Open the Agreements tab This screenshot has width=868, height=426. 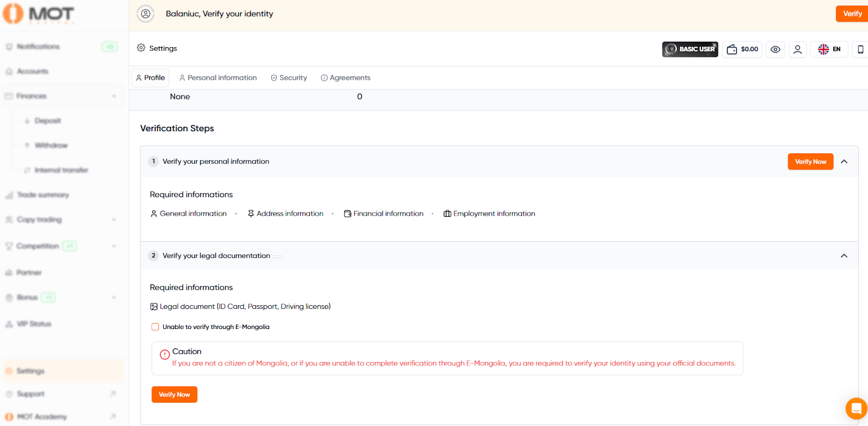(346, 78)
